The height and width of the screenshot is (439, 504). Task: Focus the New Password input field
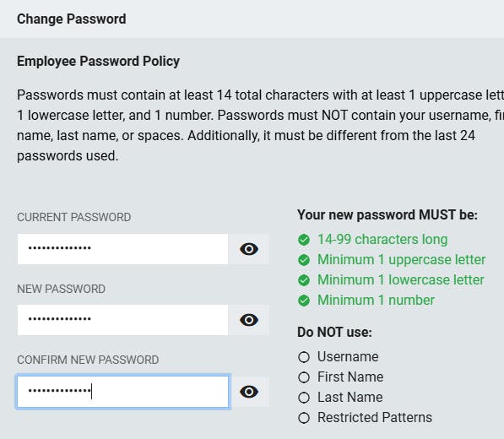[122, 320]
